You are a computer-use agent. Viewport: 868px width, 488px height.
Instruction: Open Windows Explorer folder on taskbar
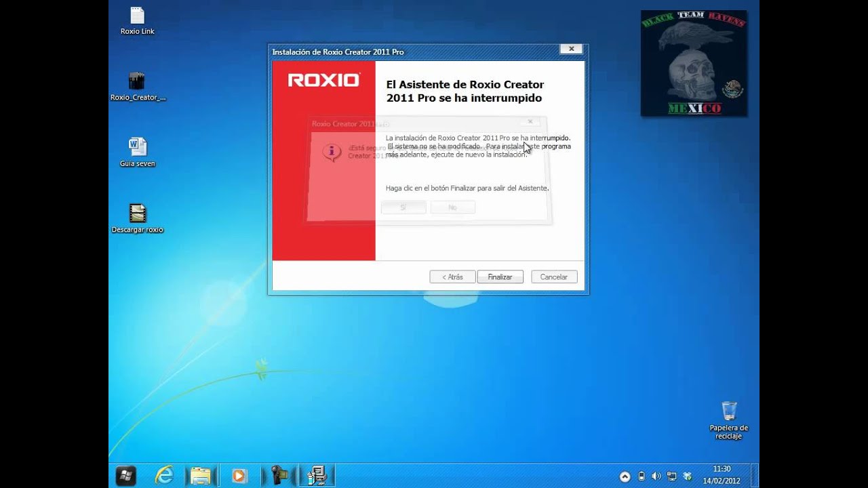click(x=201, y=476)
